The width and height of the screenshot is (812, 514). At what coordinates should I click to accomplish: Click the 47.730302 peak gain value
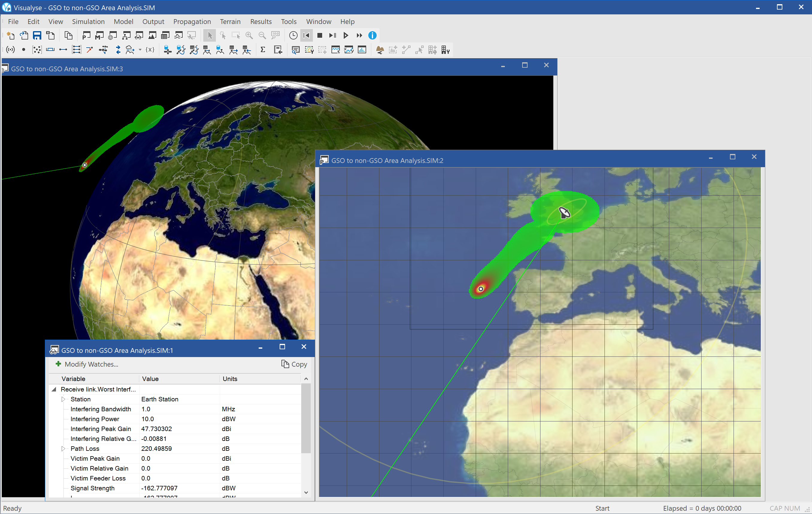[157, 429]
